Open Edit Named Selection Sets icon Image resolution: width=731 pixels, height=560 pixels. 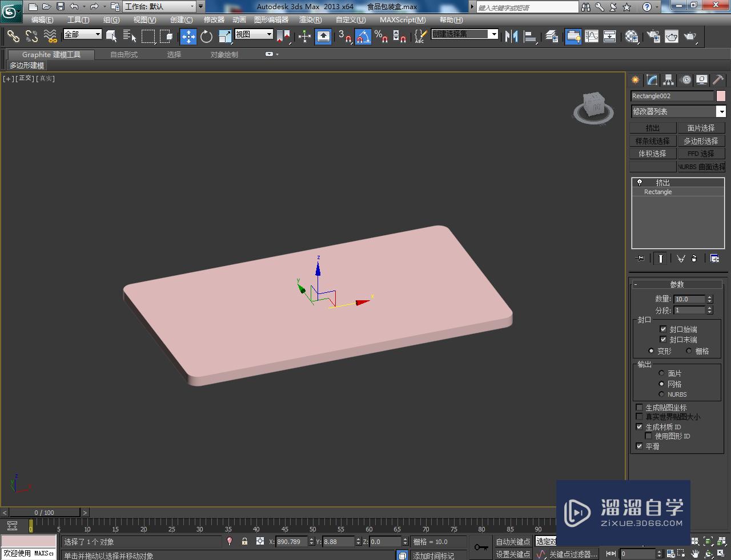[420, 37]
